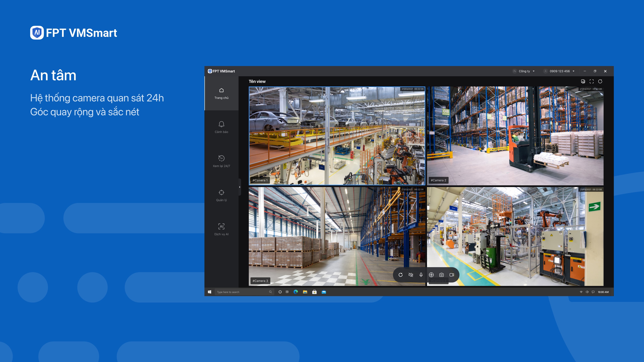Open the notification center in system tray

[x=593, y=292]
